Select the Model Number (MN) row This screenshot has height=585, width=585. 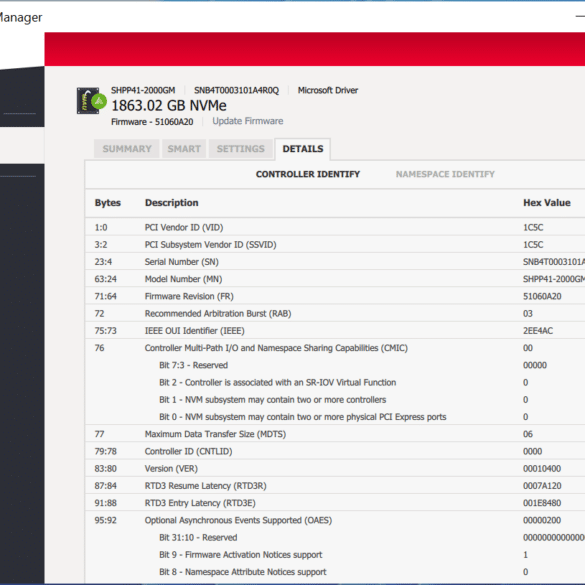(x=335, y=279)
